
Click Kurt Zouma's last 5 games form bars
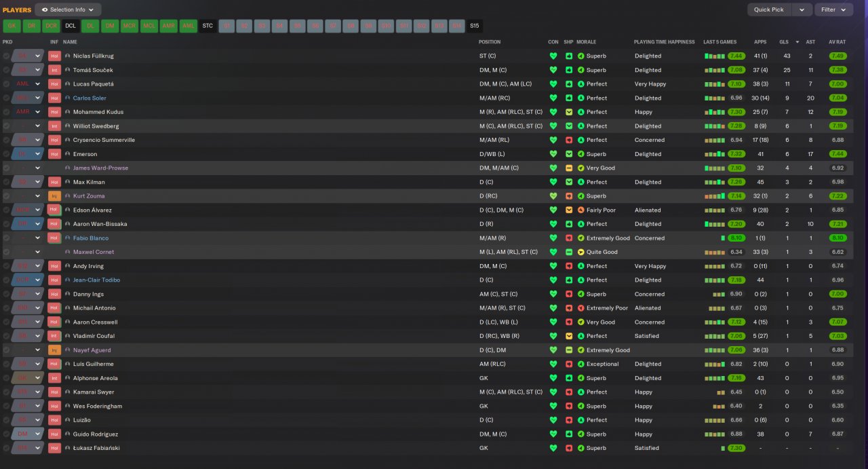(715, 195)
